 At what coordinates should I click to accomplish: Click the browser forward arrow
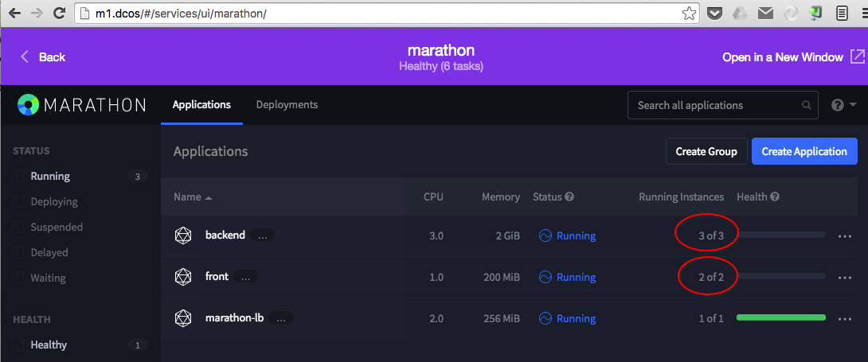(37, 13)
